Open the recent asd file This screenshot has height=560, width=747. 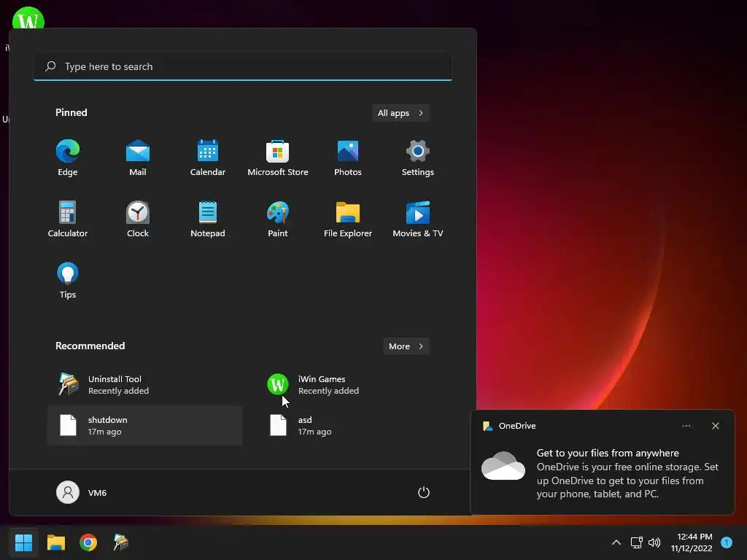[x=355, y=426]
